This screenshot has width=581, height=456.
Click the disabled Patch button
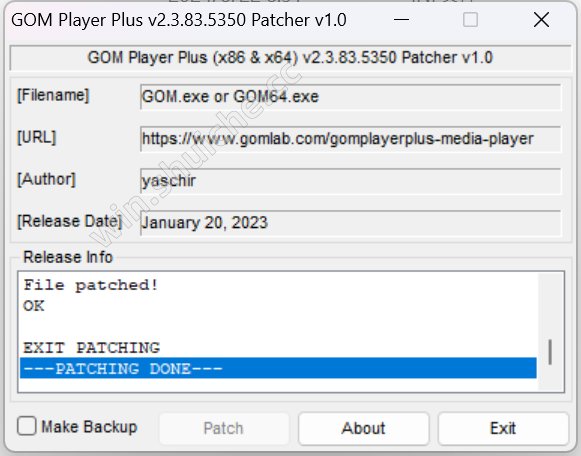coord(224,428)
